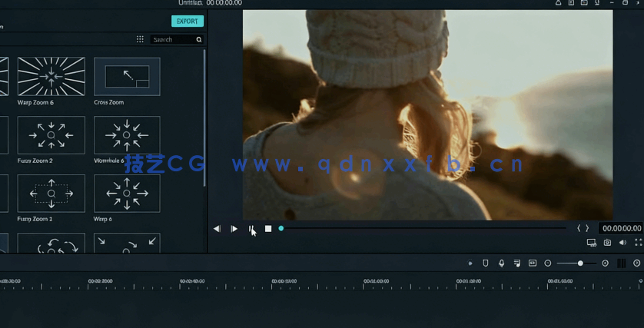Pick the Fuzzy Zoom 2 transition

pyautogui.click(x=51, y=134)
